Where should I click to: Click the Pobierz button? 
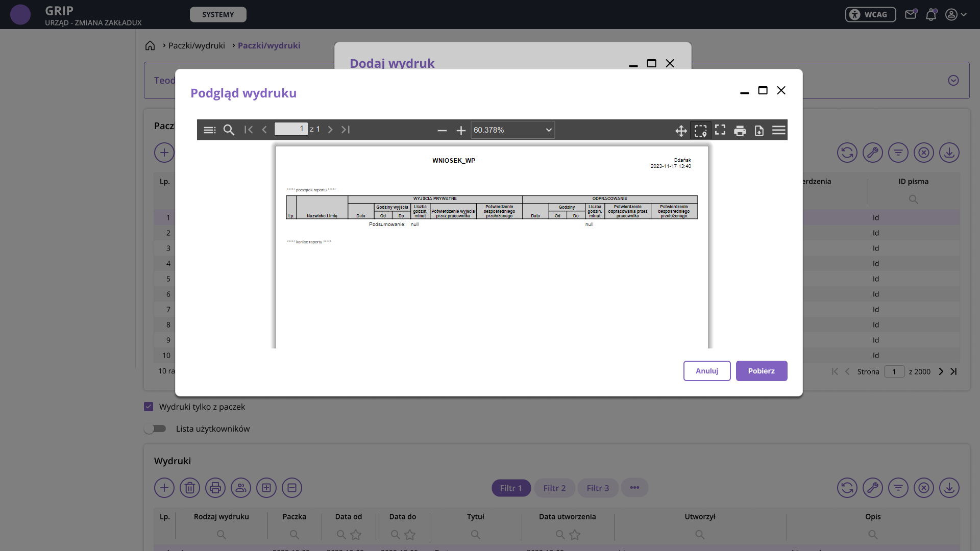762,371
